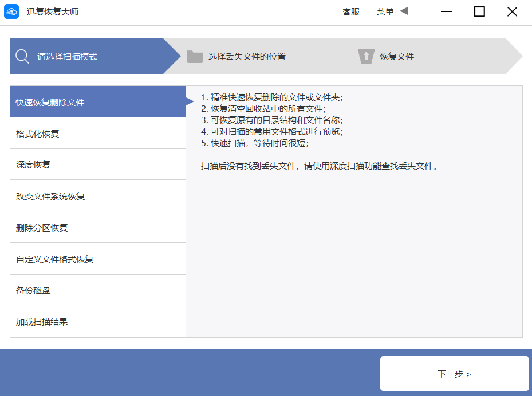Click the 迅复恢复大师 title text
This screenshot has width=532, height=396.
(52, 11)
